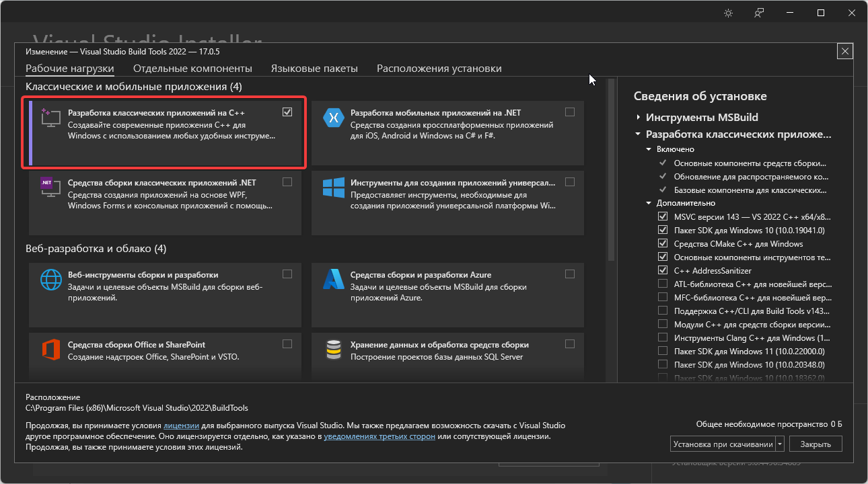Uncheck Средства CMake C++ для Windows
Viewport: 868px width, 484px height.
coord(662,244)
